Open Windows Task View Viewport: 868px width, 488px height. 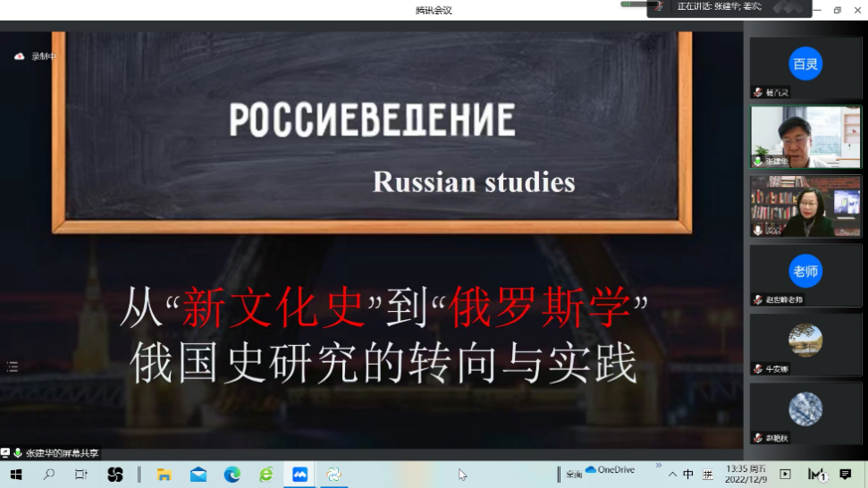tap(81, 475)
